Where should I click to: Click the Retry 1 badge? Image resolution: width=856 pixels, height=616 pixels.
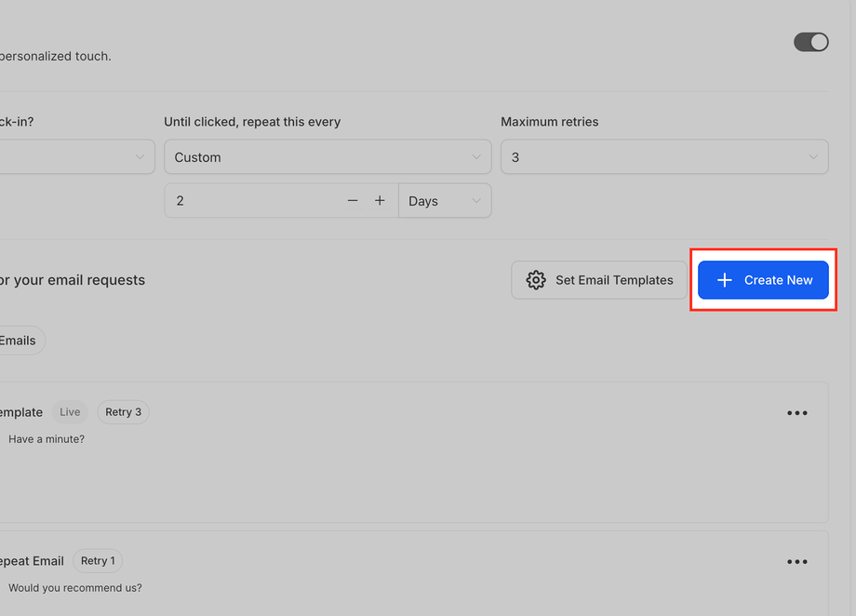98,561
